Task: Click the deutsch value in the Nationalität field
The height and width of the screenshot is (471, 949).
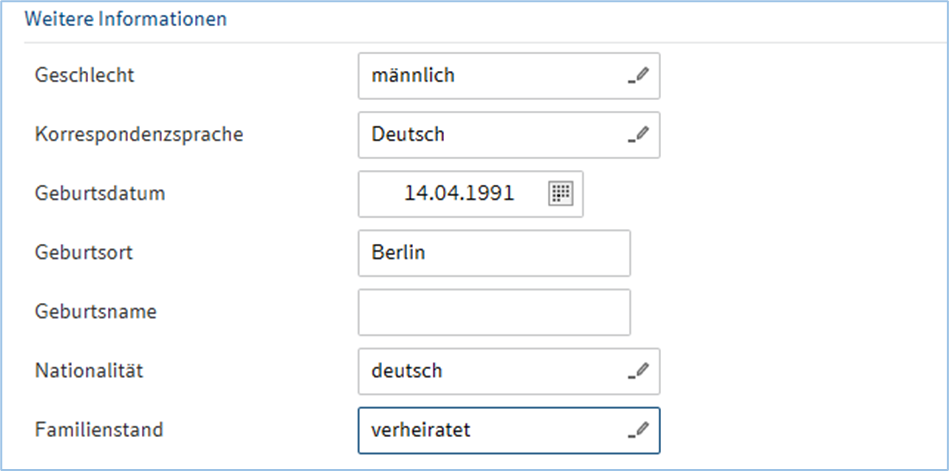Action: click(406, 371)
